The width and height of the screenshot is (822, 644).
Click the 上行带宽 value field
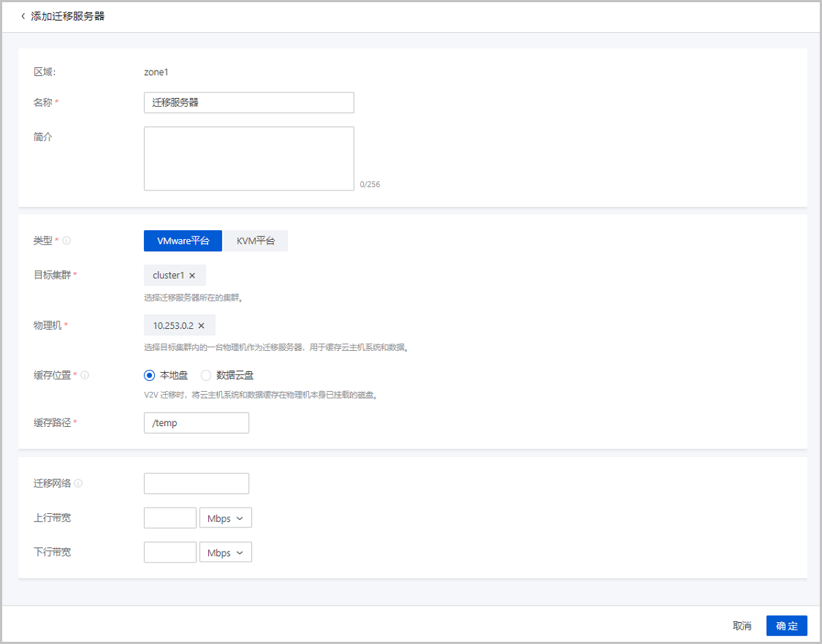(x=170, y=518)
